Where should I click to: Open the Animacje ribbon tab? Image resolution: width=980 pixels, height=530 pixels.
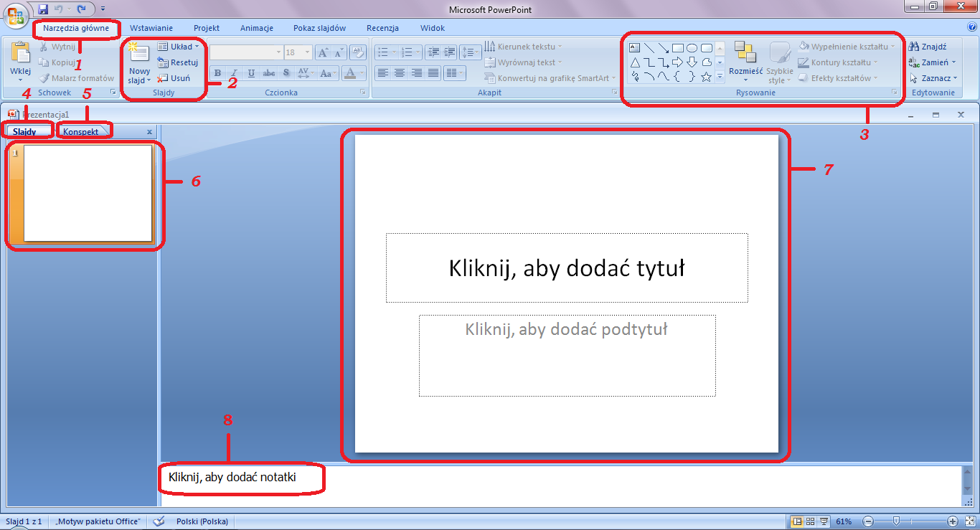tap(257, 28)
